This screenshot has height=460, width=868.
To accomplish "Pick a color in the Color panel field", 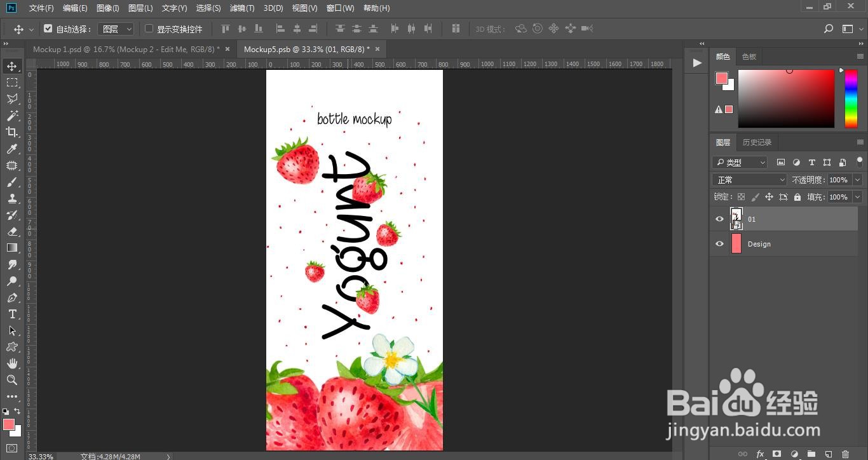I will click(x=786, y=98).
